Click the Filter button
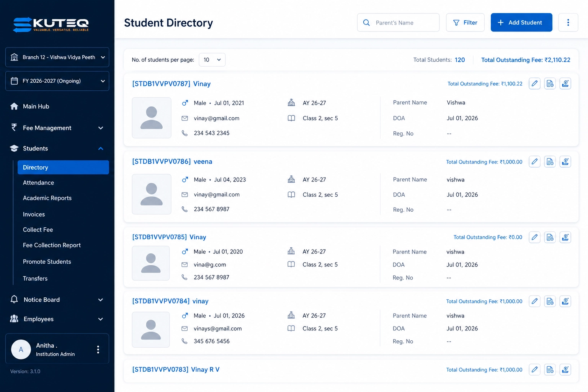This screenshot has width=588, height=392. coord(465,23)
